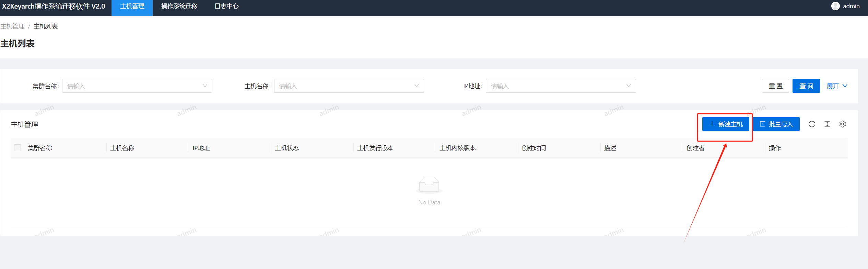
Task: Toggle the select-all checkbox in table header
Action: (17, 148)
